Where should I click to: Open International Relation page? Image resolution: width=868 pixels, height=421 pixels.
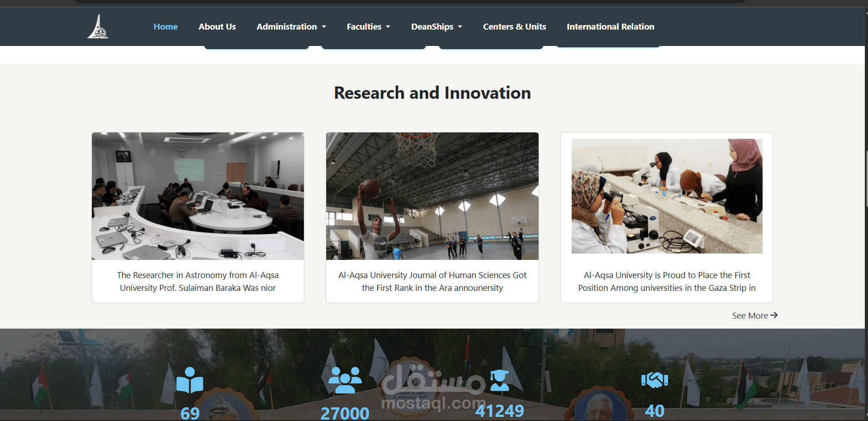[x=611, y=27]
